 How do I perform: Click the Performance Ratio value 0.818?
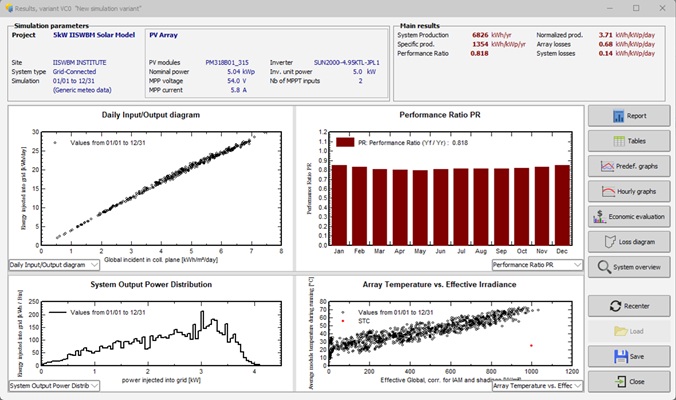click(479, 53)
